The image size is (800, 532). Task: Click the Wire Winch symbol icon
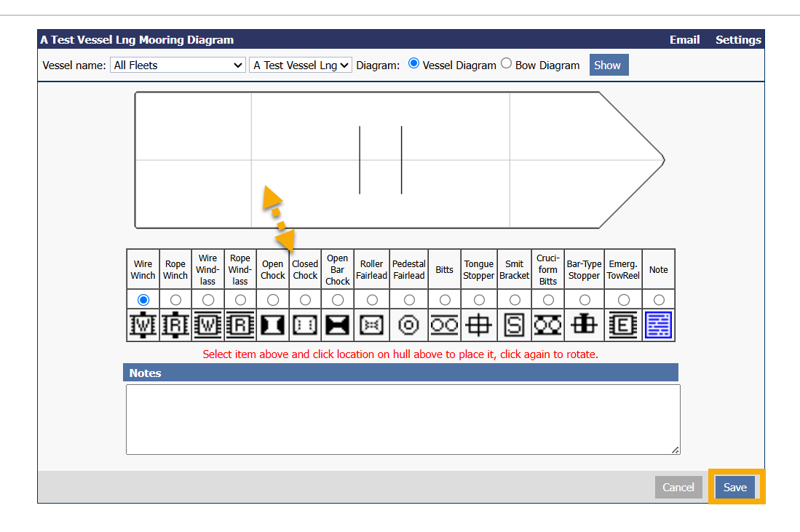tap(143, 325)
